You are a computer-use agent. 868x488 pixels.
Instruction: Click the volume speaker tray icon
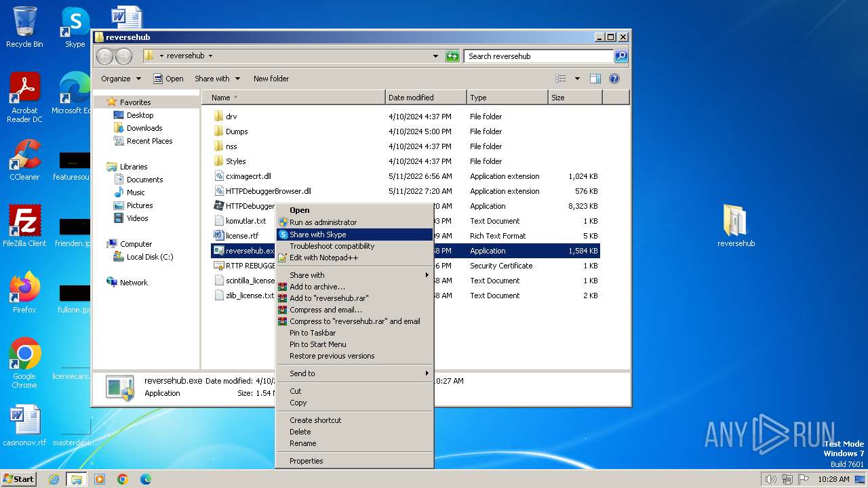[x=770, y=479]
